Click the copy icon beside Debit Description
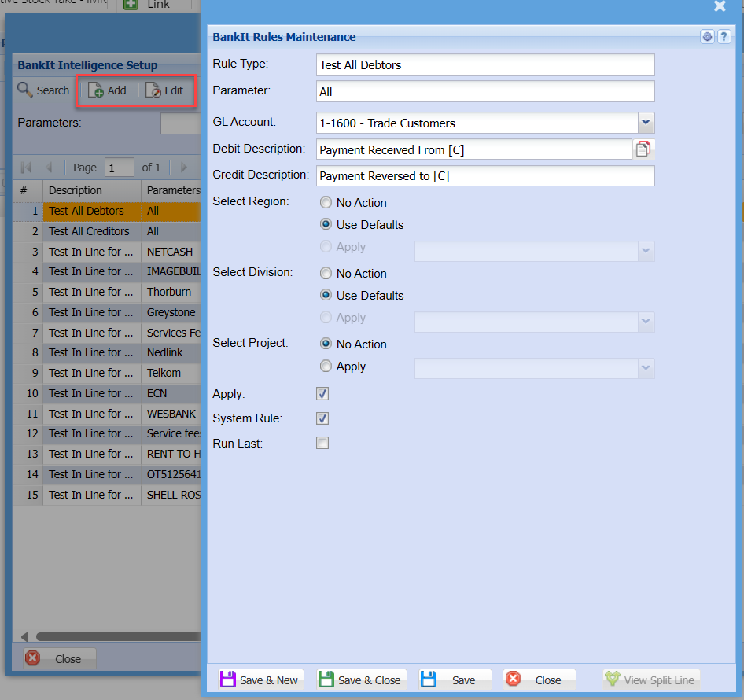Screen dimensions: 744x700 [x=644, y=149]
